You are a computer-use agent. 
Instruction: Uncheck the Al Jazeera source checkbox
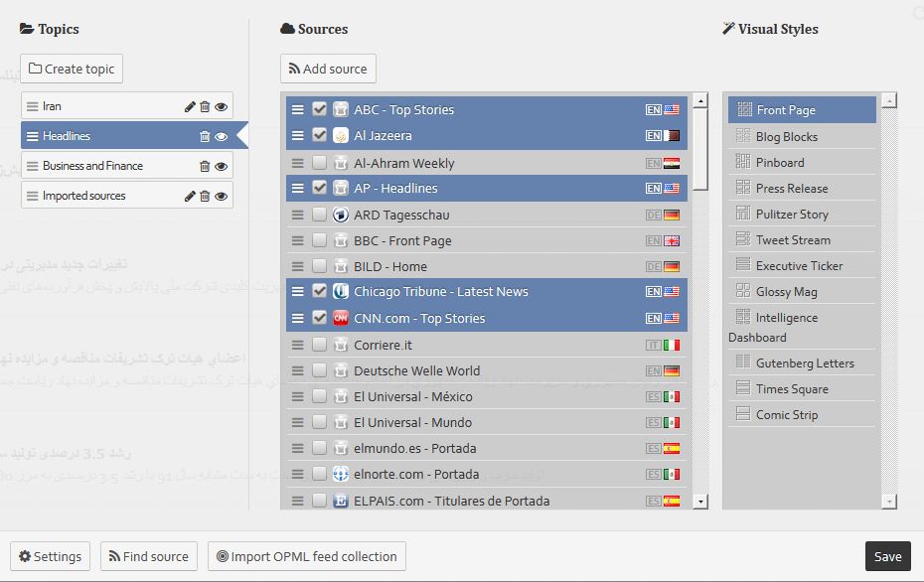coord(319,135)
